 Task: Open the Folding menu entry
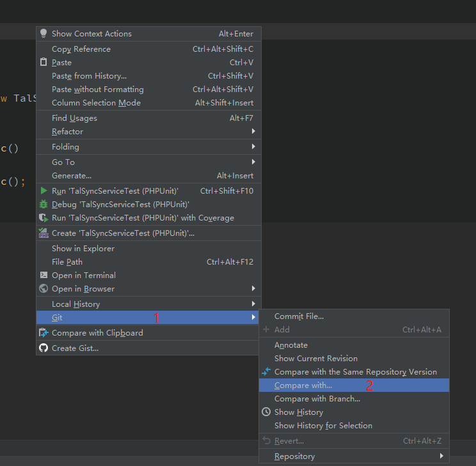pyautogui.click(x=148, y=147)
